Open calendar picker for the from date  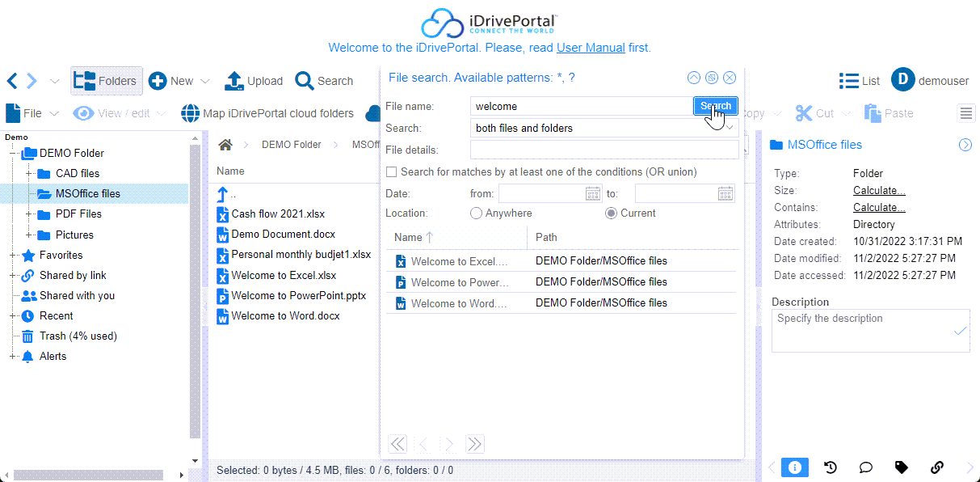593,193
